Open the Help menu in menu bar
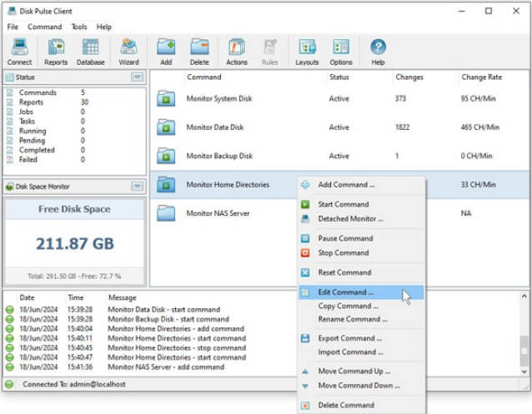532x414 pixels. (x=104, y=27)
